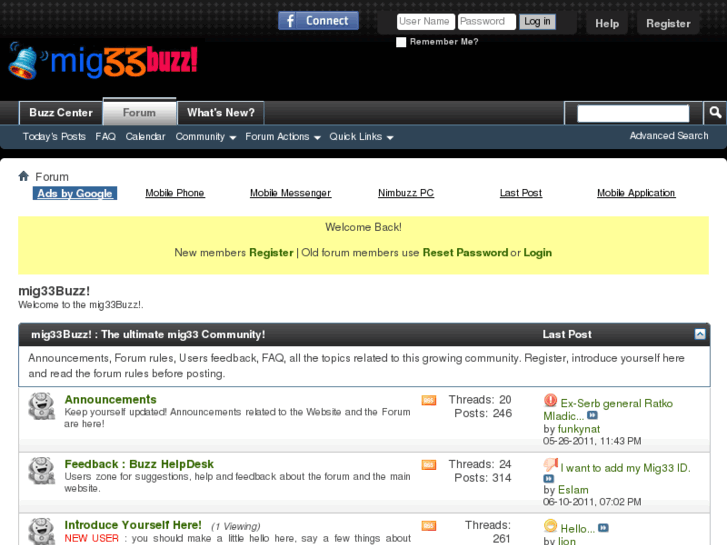The image size is (727, 545).
Task: Open the Last Post ad link
Action: click(x=521, y=193)
